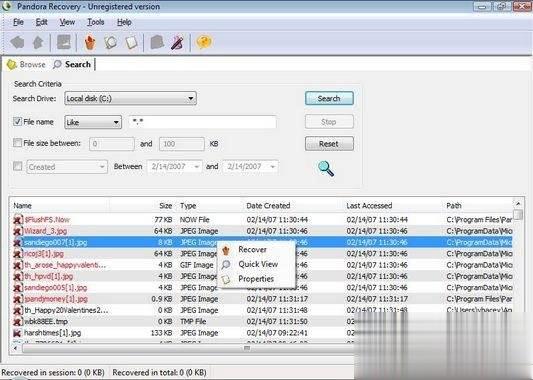Open the Edit menu

[x=41, y=22]
